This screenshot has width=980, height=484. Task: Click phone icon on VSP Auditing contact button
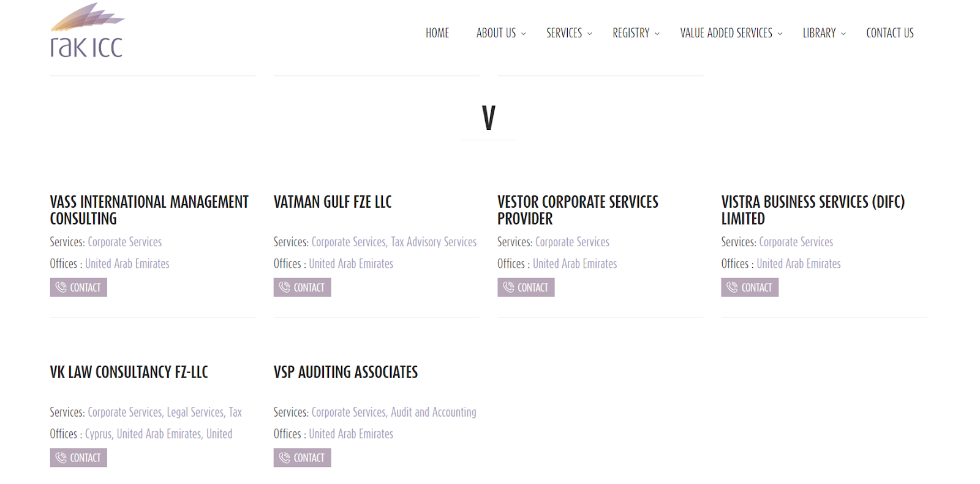point(284,458)
